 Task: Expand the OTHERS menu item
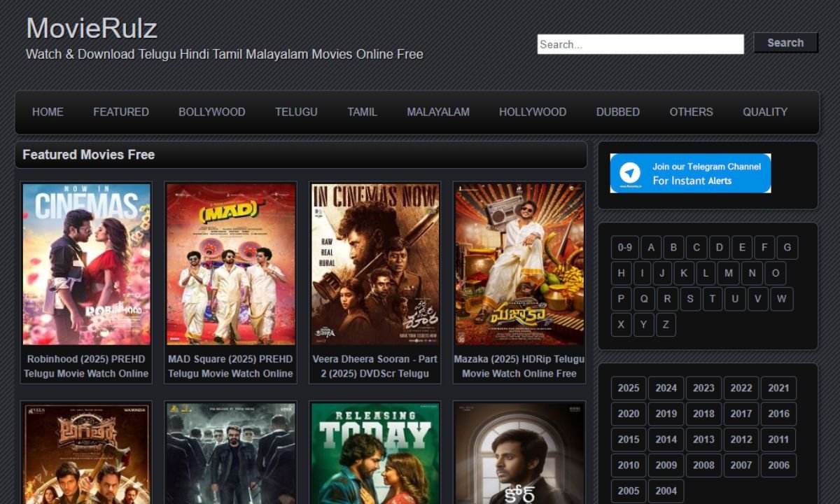click(x=691, y=112)
